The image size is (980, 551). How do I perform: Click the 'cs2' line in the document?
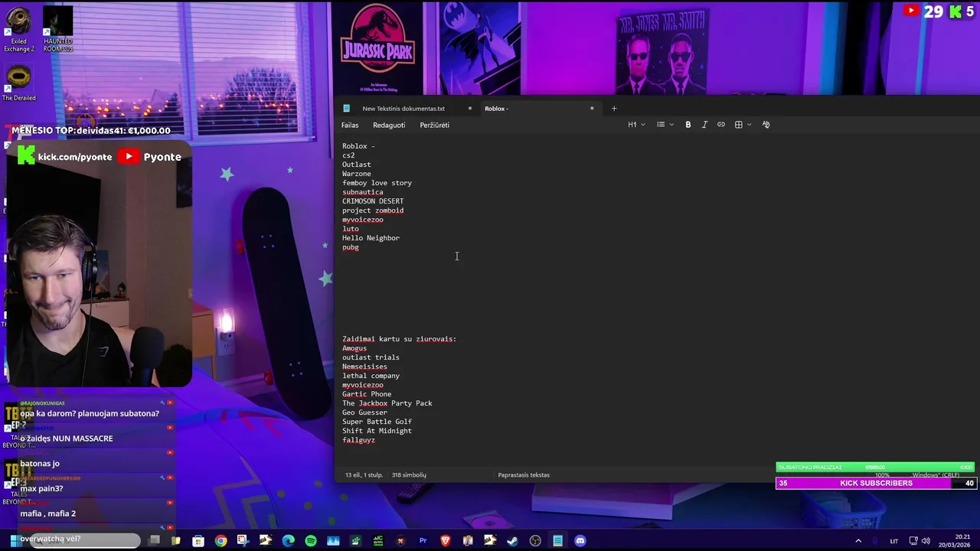348,155
